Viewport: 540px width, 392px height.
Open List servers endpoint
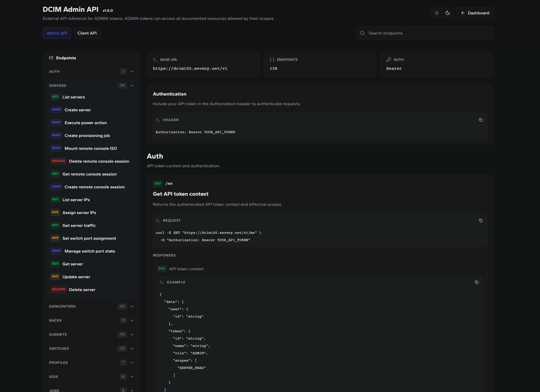click(91, 97)
